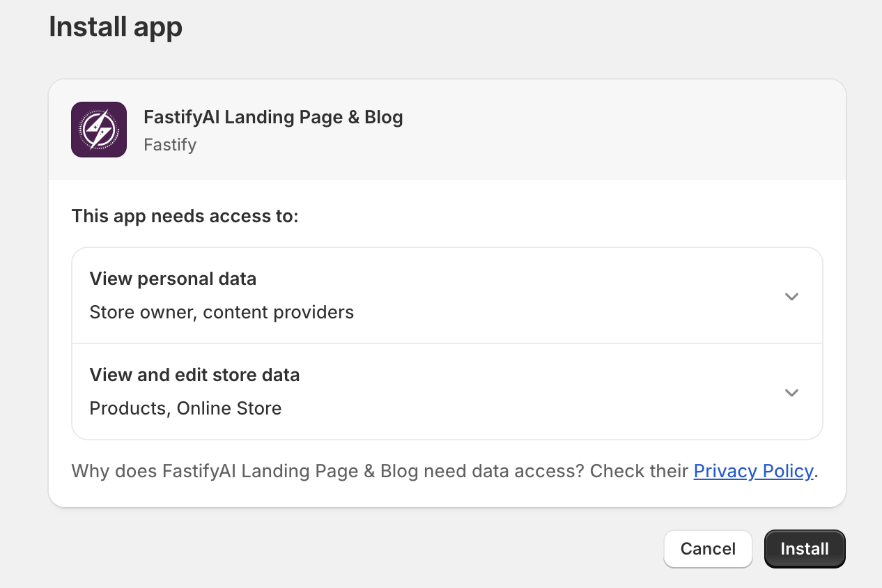Open the Privacy Policy link

point(753,471)
